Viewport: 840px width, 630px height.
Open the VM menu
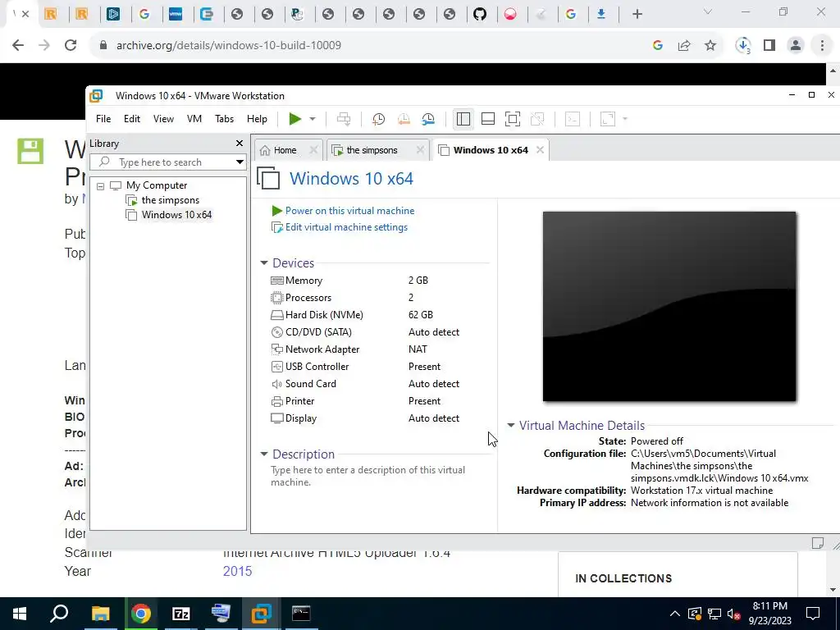(194, 119)
